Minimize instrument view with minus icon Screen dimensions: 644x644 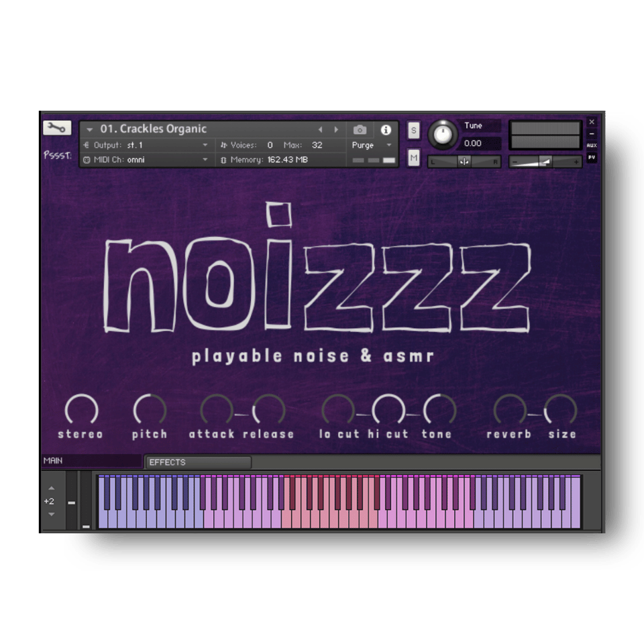click(592, 134)
